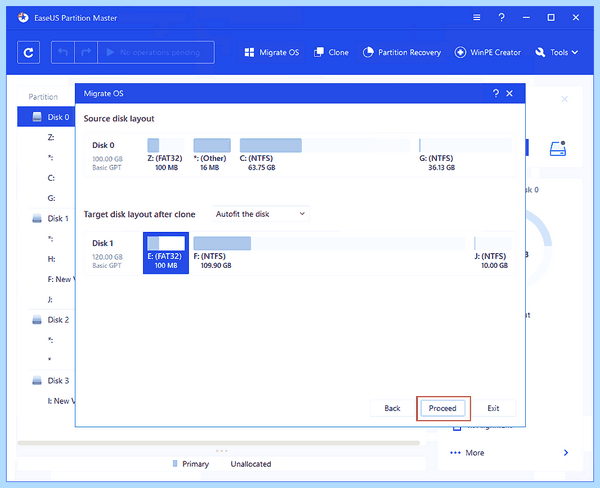
Task: Open WinPE Creator
Action: pyautogui.click(x=488, y=52)
